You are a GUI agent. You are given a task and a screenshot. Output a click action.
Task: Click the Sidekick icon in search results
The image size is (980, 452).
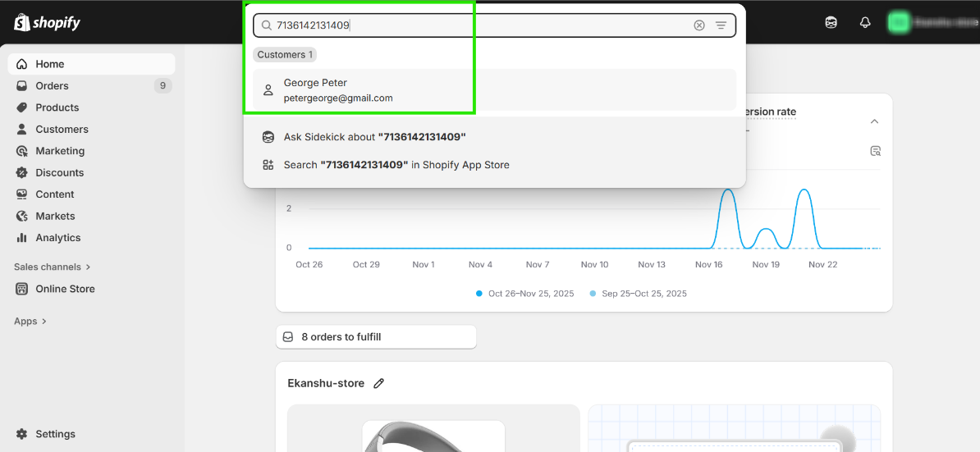tap(268, 137)
